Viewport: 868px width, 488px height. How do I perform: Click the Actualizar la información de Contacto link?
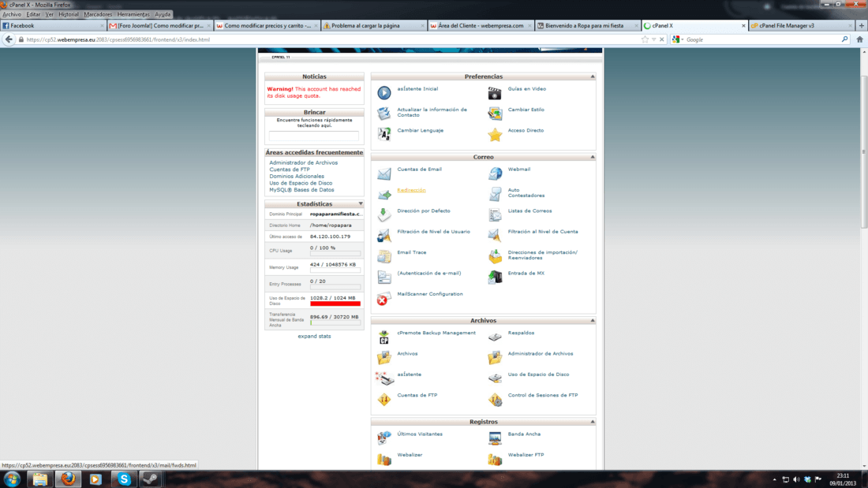[x=432, y=112]
